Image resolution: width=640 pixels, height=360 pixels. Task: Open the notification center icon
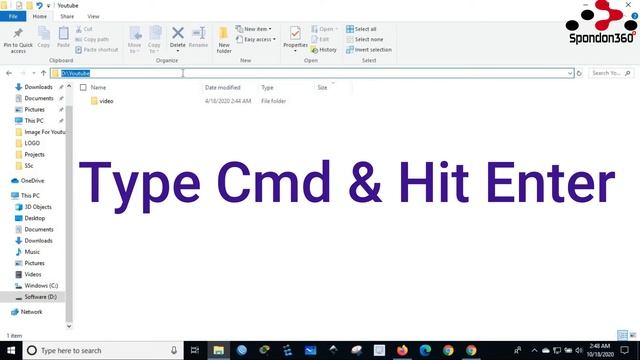pyautogui.click(x=624, y=350)
